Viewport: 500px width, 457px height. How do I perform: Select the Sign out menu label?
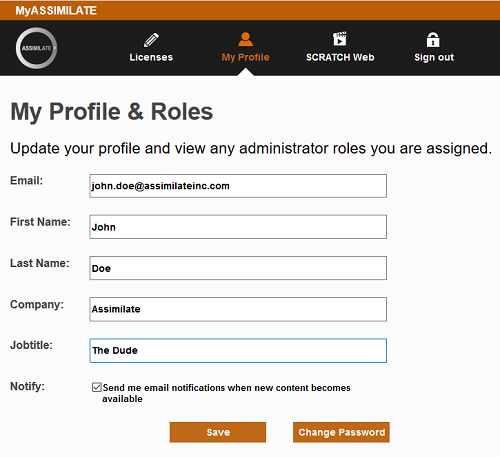[x=434, y=57]
